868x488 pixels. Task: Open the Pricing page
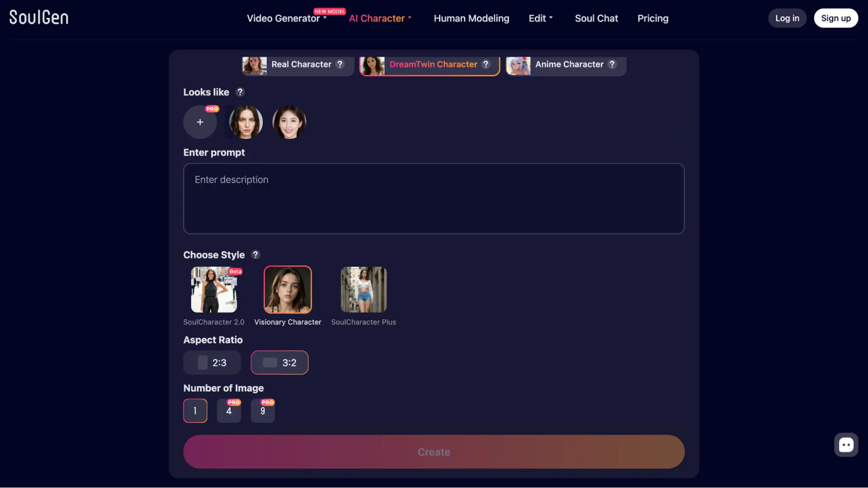[653, 18]
